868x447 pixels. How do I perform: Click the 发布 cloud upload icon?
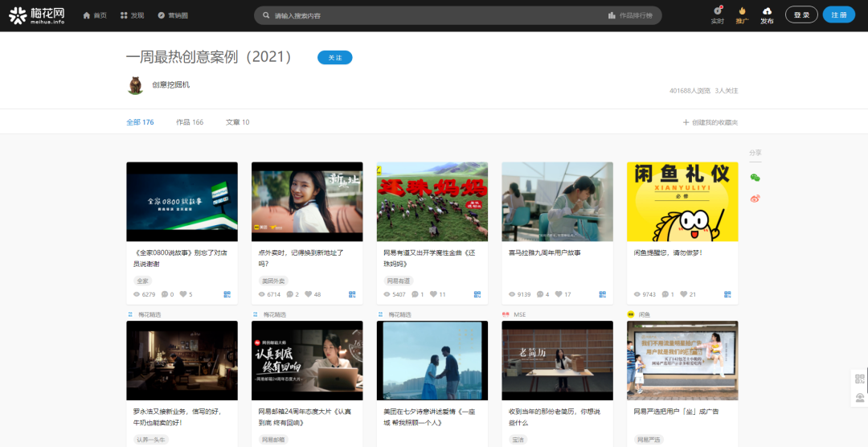coord(767,11)
